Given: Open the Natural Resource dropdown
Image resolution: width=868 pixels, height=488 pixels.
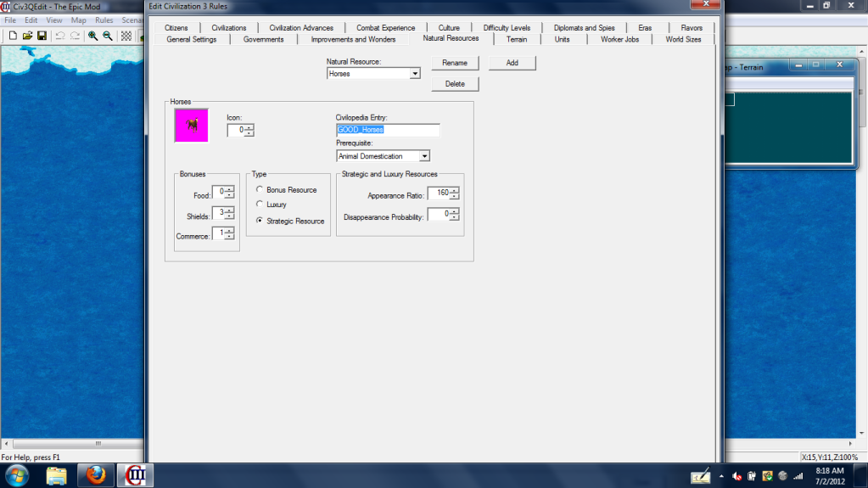Looking at the screenshot, I should pyautogui.click(x=415, y=74).
